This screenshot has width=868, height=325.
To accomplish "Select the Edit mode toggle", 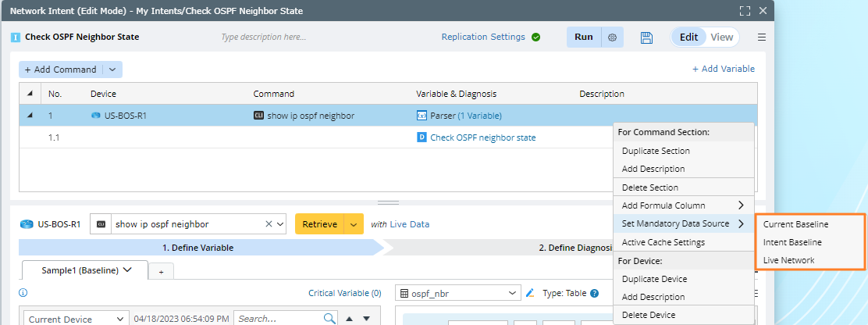I will coord(688,37).
